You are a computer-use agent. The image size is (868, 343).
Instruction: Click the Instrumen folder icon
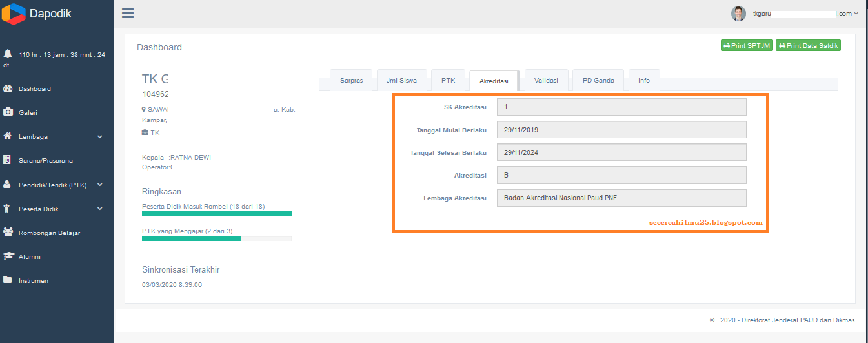pyautogui.click(x=8, y=280)
